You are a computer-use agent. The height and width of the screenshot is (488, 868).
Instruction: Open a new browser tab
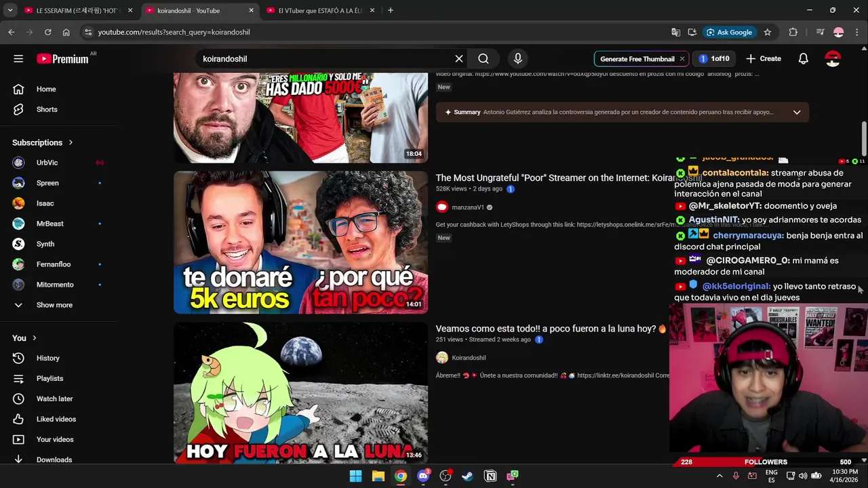point(391,11)
